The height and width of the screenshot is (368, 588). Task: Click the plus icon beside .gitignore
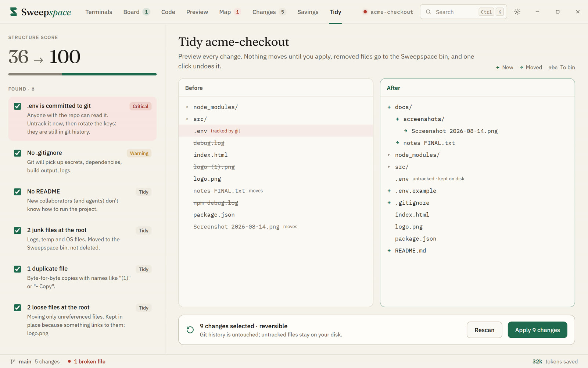click(x=389, y=203)
